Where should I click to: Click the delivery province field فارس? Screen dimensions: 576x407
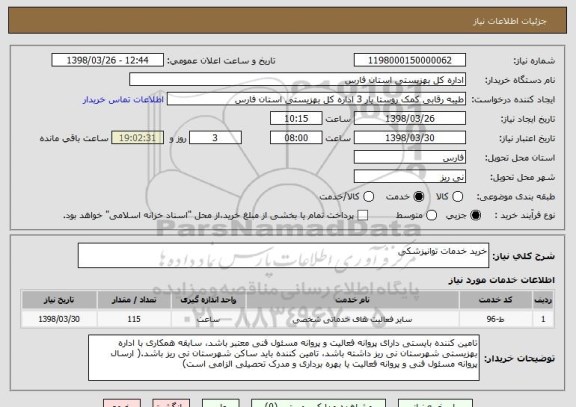tap(410, 158)
